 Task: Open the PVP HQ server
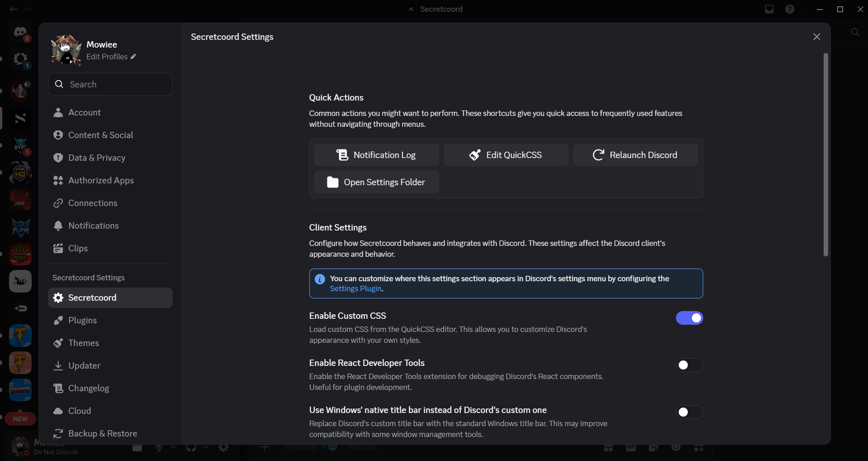tap(20, 173)
